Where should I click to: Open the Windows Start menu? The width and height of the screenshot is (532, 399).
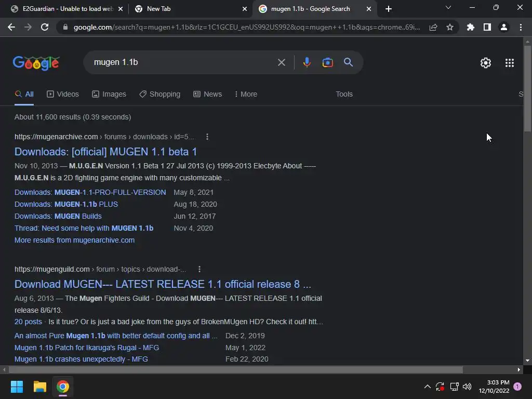point(17,387)
